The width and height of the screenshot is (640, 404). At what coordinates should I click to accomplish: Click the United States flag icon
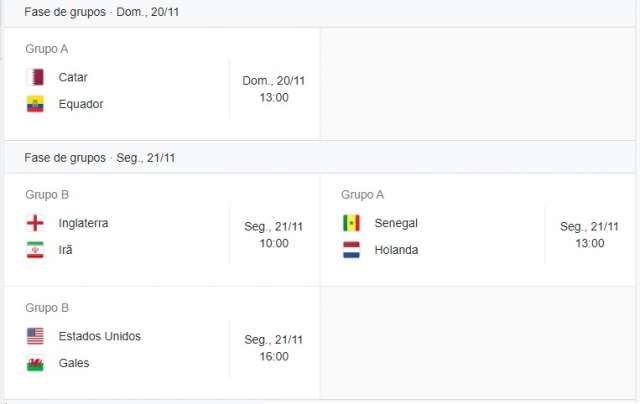(35, 336)
